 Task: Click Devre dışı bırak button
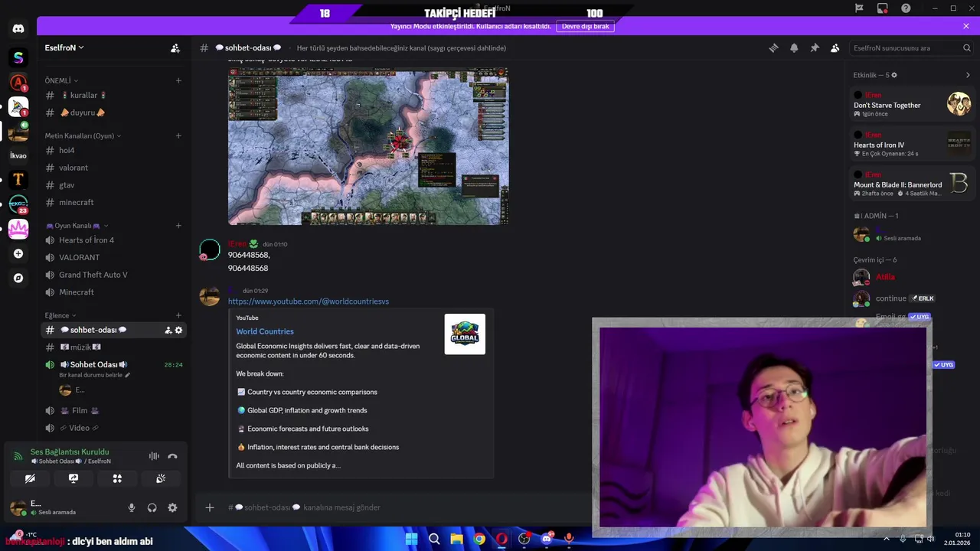[586, 26]
